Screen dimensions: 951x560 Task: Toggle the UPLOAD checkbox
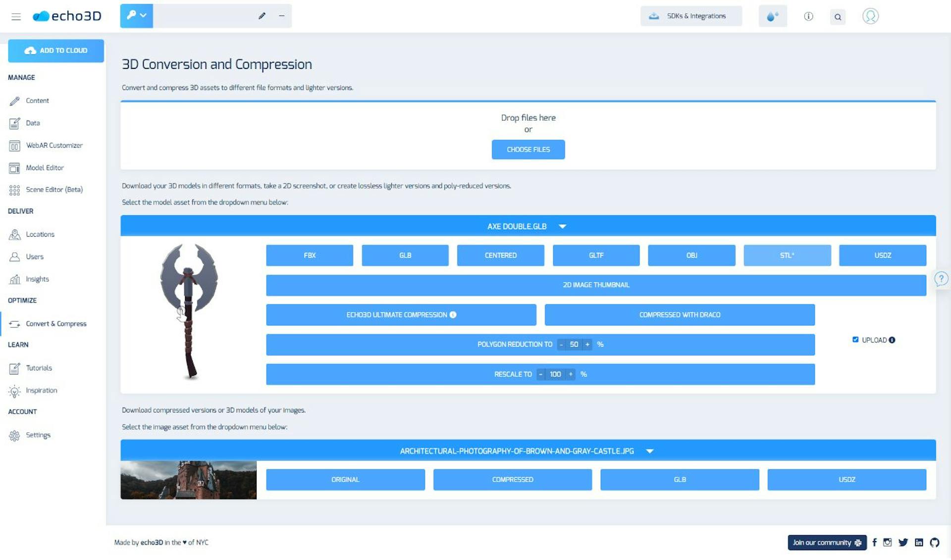(855, 339)
